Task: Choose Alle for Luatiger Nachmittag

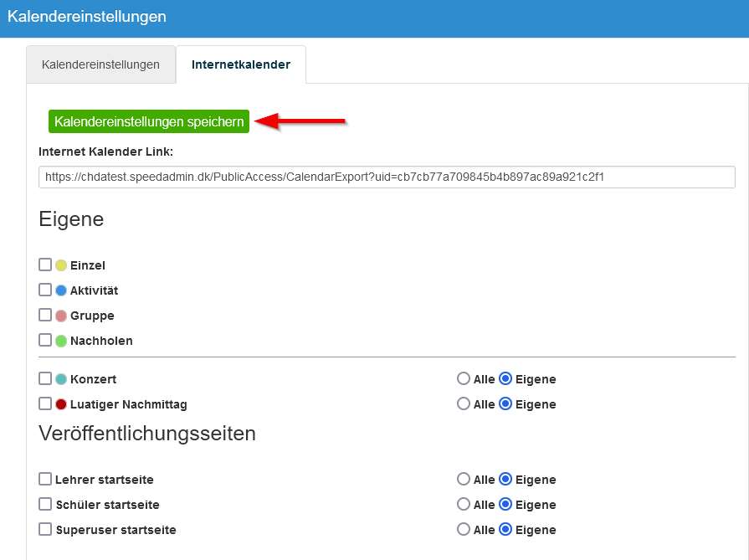Action: [464, 403]
